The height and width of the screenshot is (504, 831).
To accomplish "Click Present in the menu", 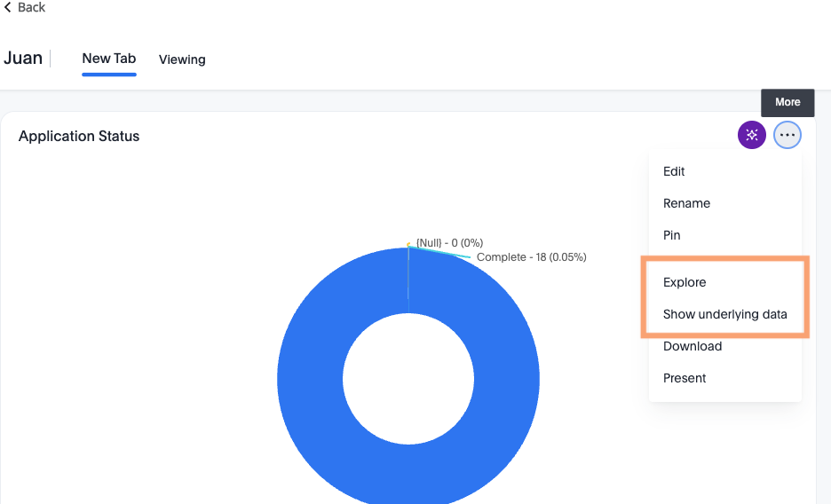I will click(x=685, y=378).
